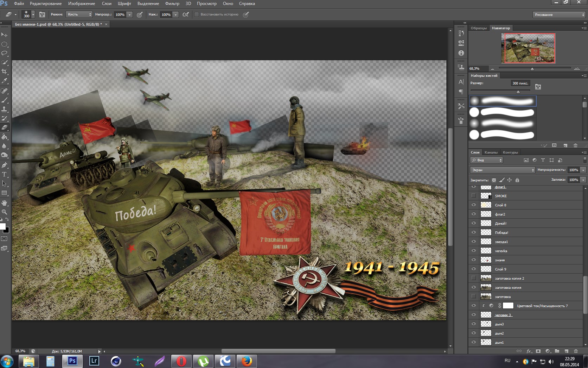Click the brush size slider handle
The image size is (588, 368).
click(x=518, y=92)
